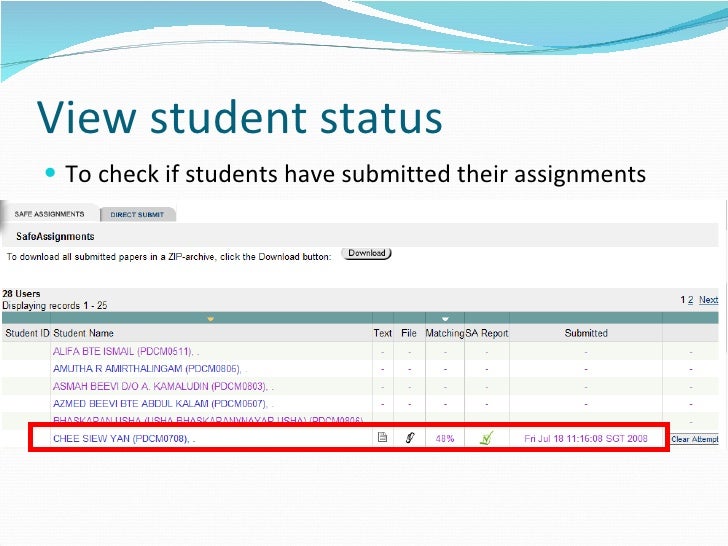The image size is (728, 546).
Task: Open student ALIFA BTE ISMAIL (PDCM0511)
Action: pos(123,351)
